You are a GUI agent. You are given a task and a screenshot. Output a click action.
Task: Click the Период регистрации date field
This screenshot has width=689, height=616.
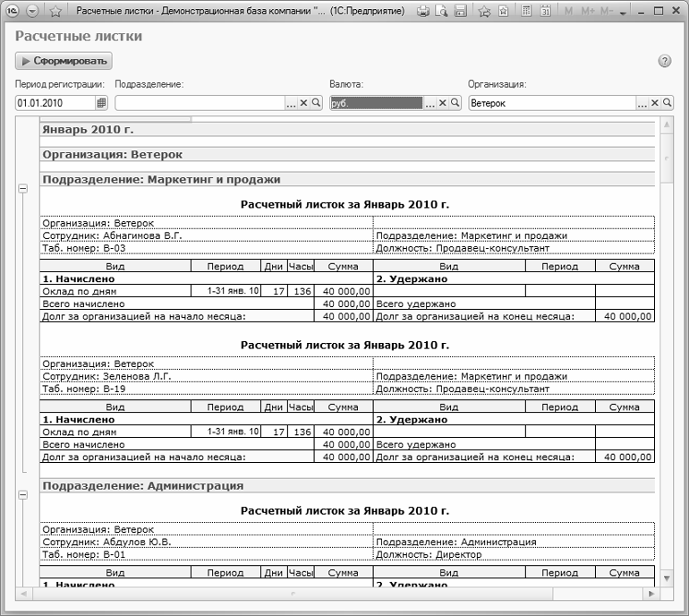55,103
